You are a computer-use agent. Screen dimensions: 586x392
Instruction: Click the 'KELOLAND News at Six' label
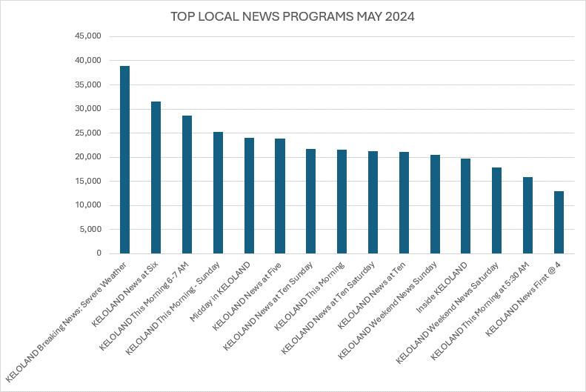[x=124, y=293]
